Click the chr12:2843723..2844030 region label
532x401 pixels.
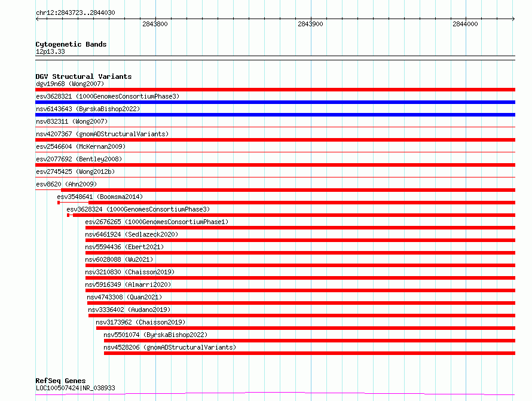(75, 13)
